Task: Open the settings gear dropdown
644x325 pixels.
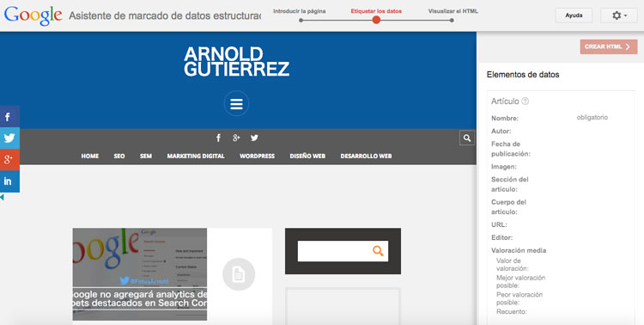Action: tap(619, 15)
